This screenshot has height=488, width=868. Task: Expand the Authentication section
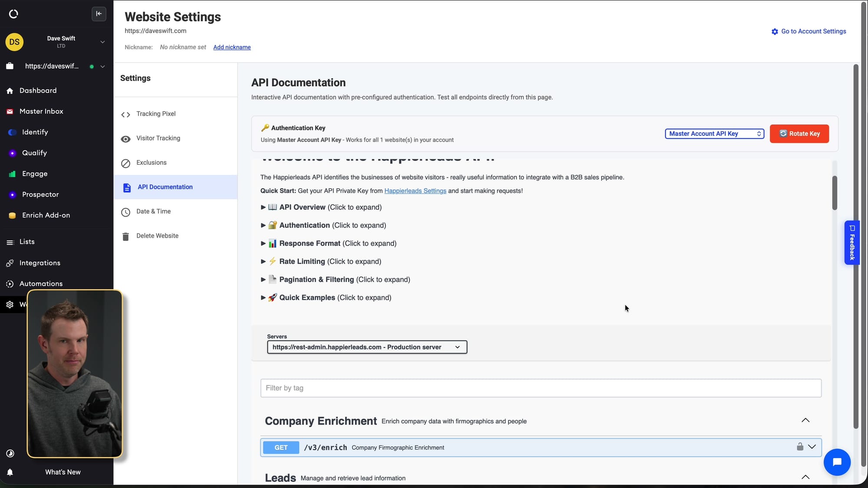click(323, 226)
